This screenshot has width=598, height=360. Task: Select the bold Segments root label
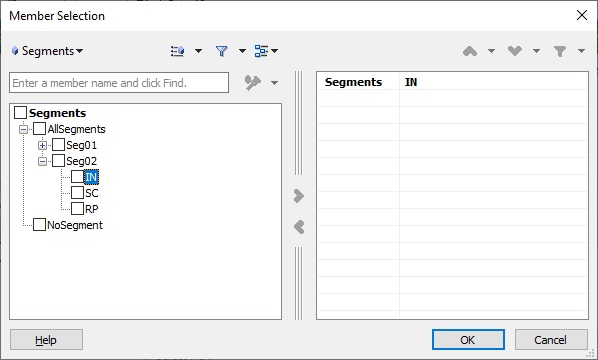coord(58,113)
